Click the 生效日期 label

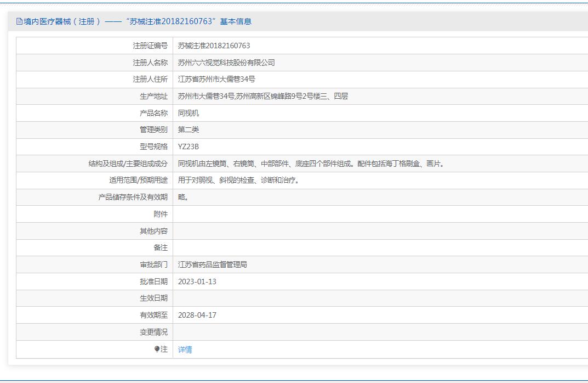[x=153, y=298]
